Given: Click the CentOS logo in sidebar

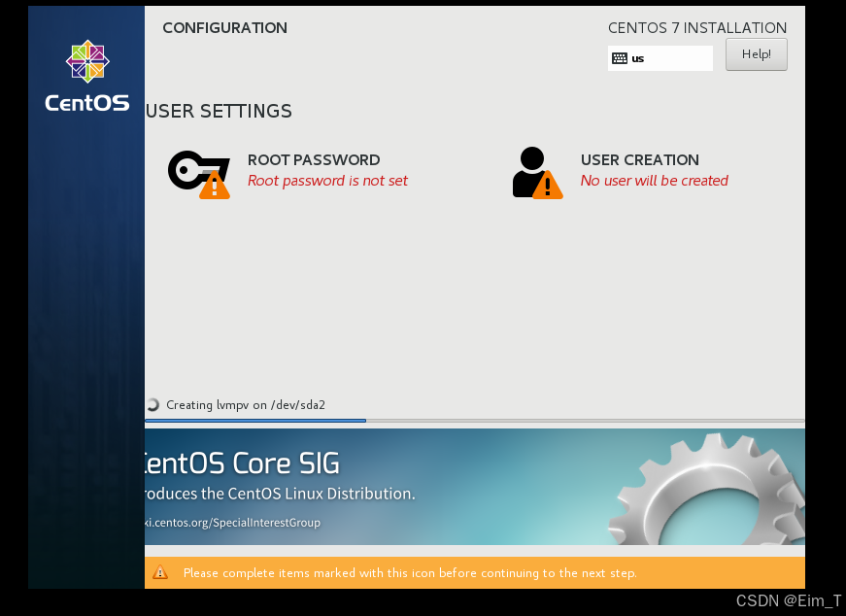Looking at the screenshot, I should tap(86, 76).
